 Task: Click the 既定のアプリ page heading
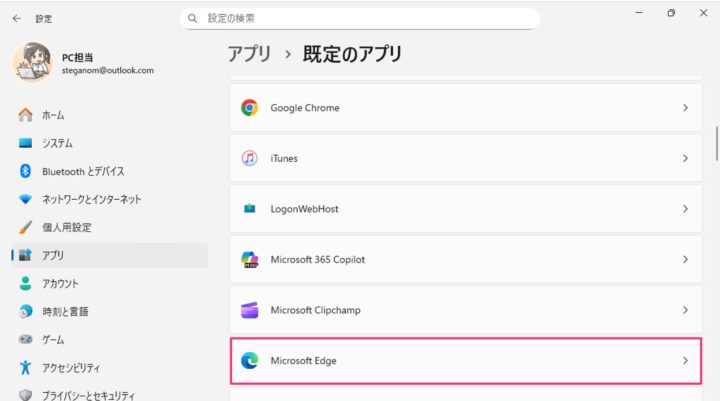point(352,54)
